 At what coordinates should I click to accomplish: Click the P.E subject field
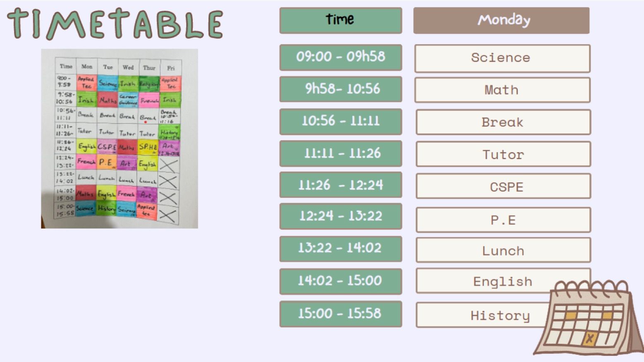503,220
